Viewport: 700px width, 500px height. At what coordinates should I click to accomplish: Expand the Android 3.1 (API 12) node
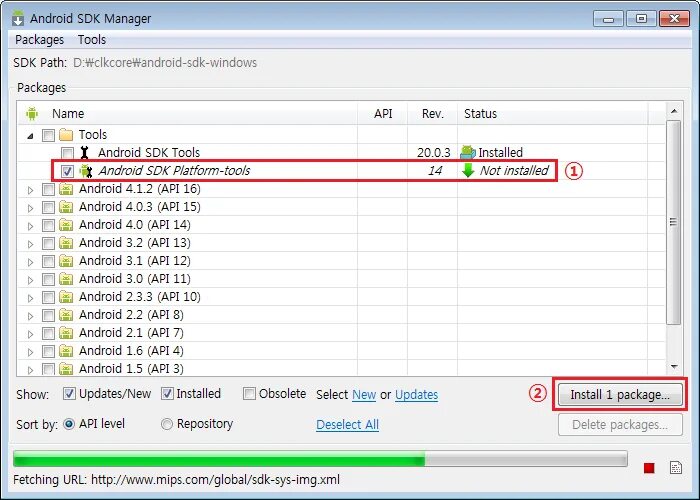(x=30, y=262)
